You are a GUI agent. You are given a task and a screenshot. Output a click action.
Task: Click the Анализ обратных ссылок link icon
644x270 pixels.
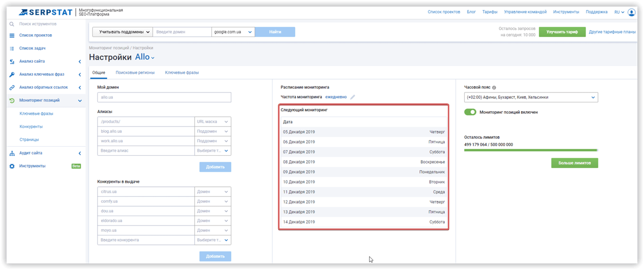(x=12, y=87)
